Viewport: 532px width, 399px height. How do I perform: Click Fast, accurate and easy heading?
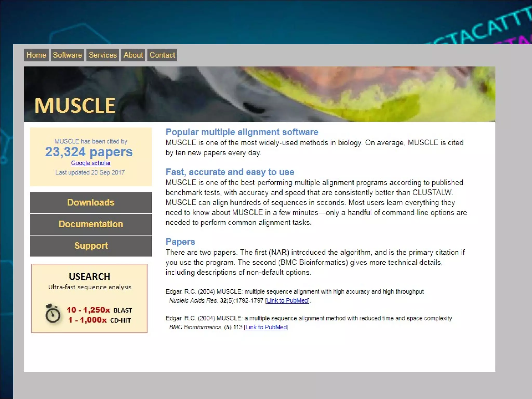230,172
